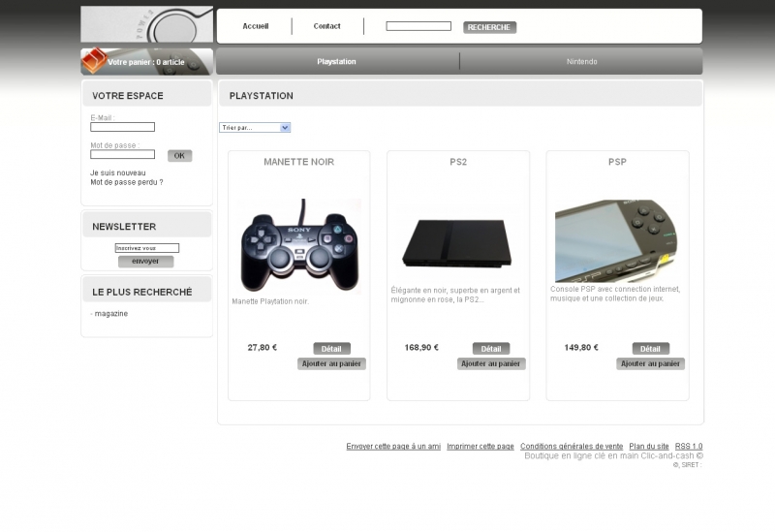Open the MANETTE NOIR product title
Screen dimensions: 775x532
click(299, 162)
